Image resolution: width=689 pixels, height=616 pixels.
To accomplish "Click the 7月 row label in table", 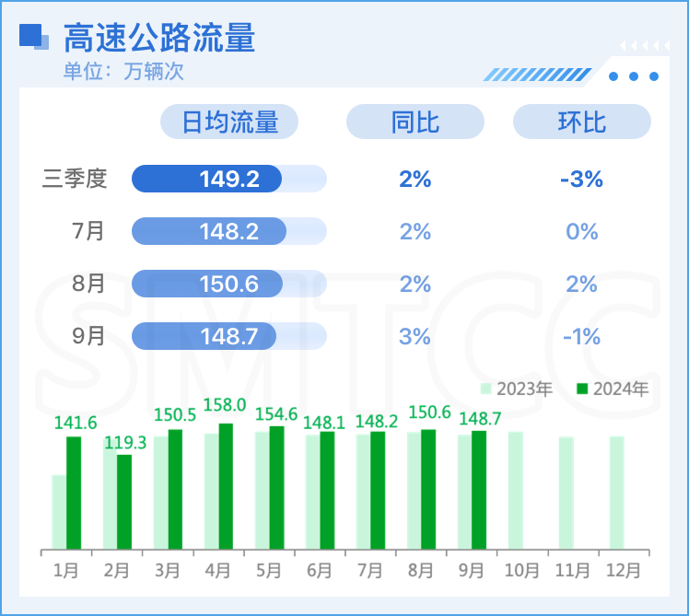I will pos(88,231).
